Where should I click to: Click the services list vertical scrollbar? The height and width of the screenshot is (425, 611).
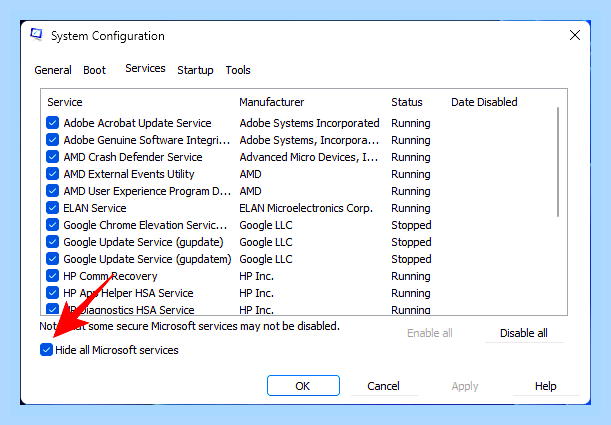[558, 162]
